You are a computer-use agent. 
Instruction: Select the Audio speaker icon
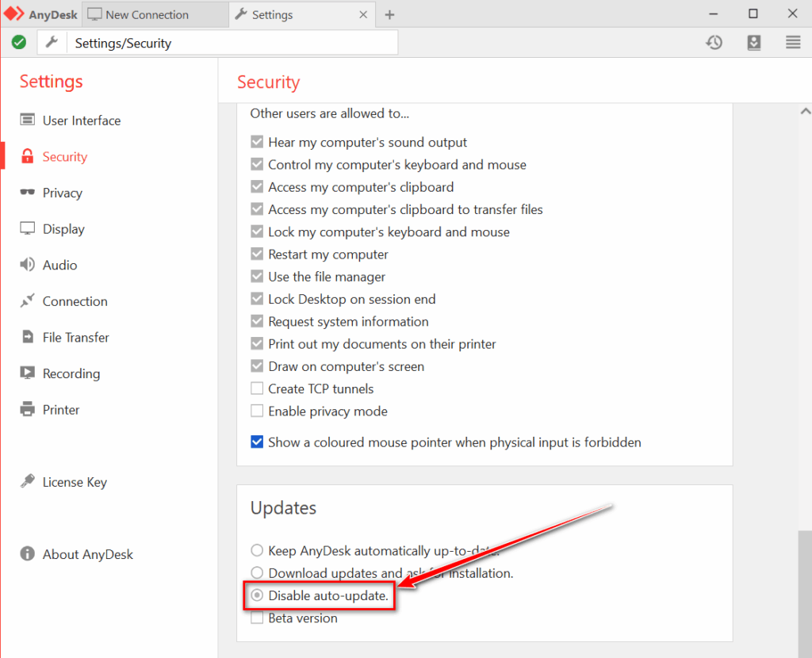coord(28,265)
